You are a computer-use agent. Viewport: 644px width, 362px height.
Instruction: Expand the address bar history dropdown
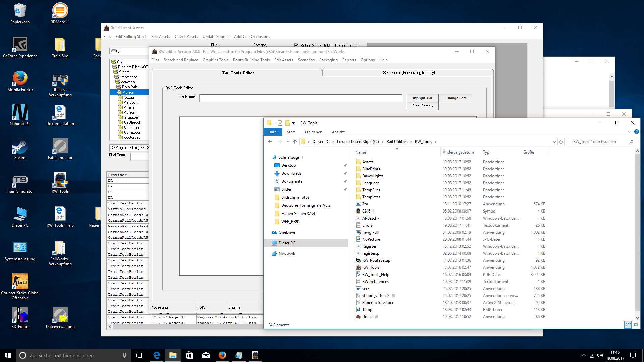pyautogui.click(x=554, y=142)
